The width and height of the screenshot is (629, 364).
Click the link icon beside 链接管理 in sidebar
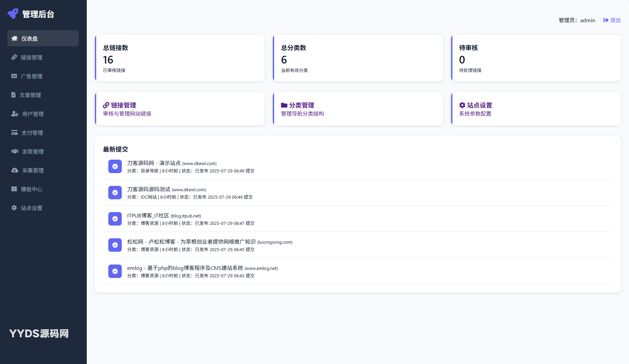point(14,57)
